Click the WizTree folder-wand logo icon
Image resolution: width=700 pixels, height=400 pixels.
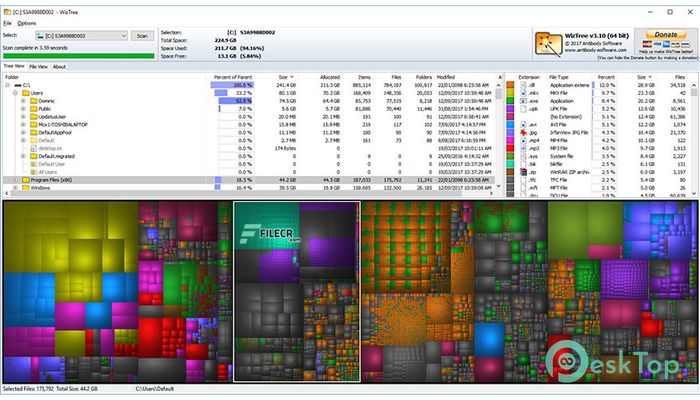pos(548,44)
